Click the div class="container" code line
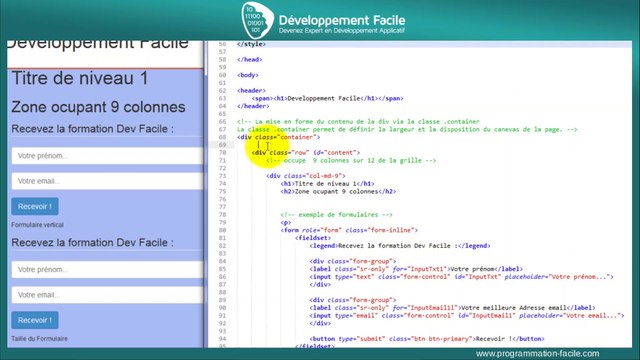Image resolution: width=640 pixels, height=360 pixels. coord(278,137)
